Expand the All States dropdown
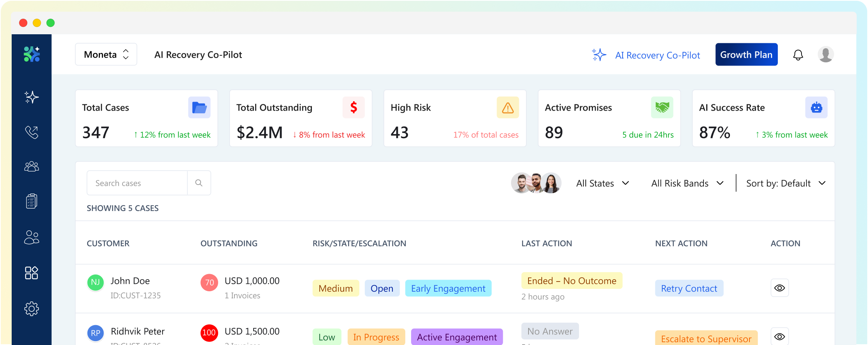 (x=602, y=183)
